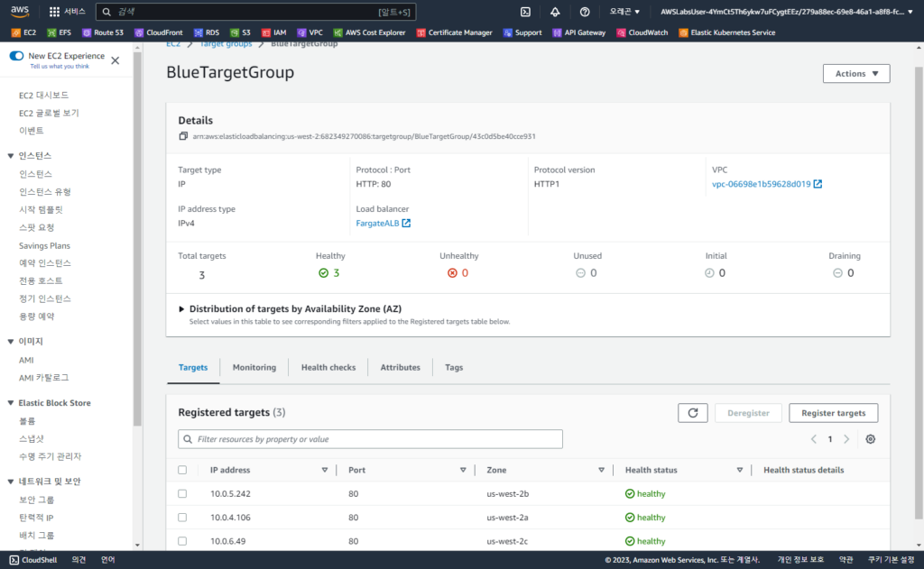Open Support shortcut in favorites bar
The image size is (924, 569).
(x=522, y=32)
